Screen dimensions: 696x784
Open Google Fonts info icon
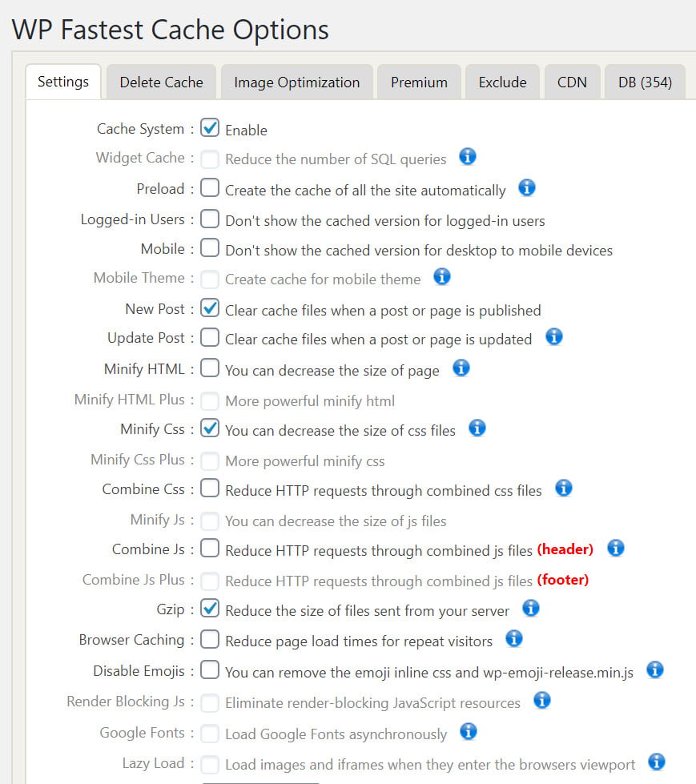[468, 731]
